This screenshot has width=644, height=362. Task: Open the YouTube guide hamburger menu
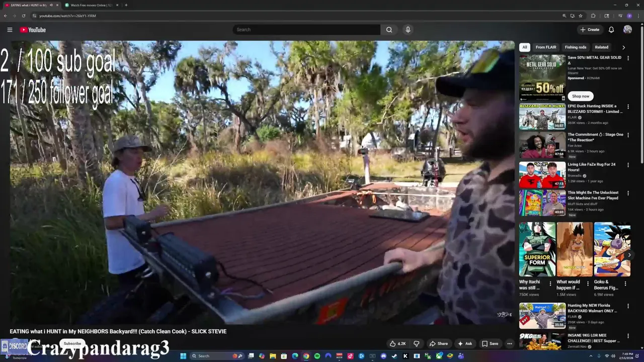click(10, 30)
